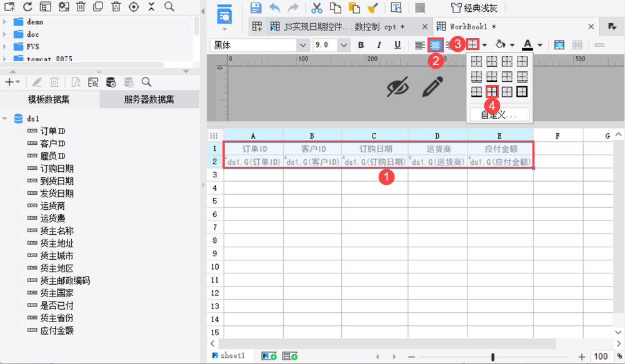Collapse all folders in the file tree
Image resolution: width=625 pixels, height=364 pixels.
[151, 7]
